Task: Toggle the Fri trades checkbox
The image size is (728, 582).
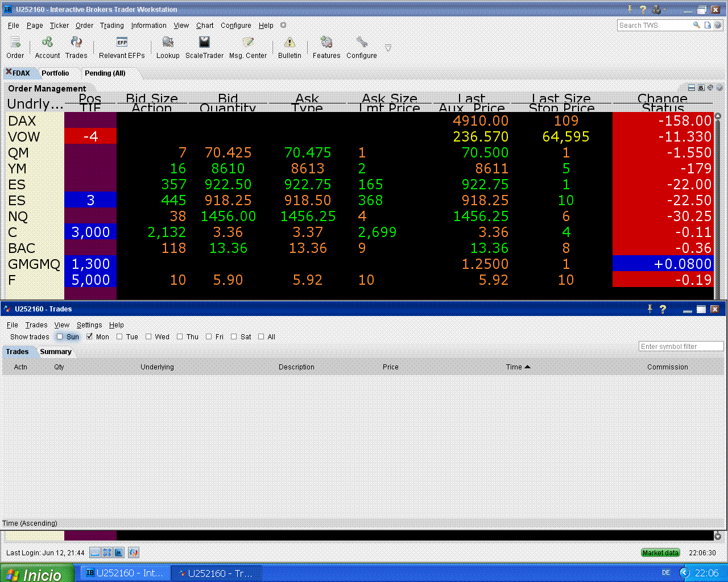Action: click(x=209, y=336)
